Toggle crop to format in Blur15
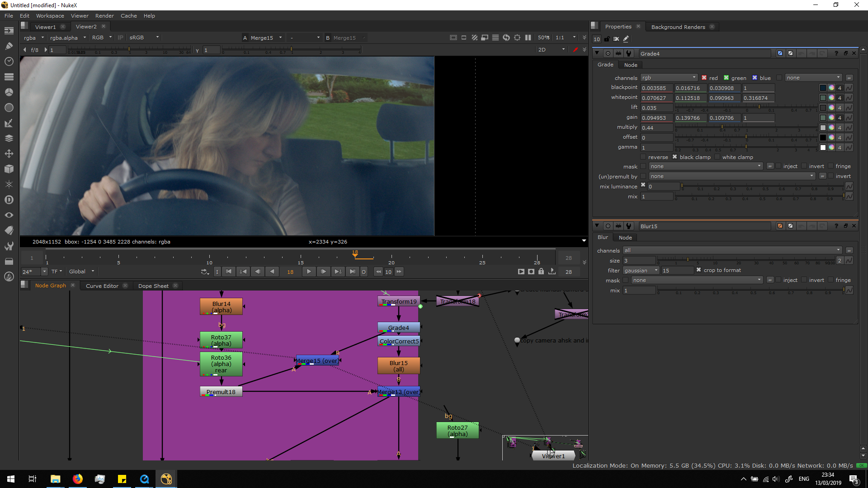The height and width of the screenshot is (488, 868). coord(698,270)
